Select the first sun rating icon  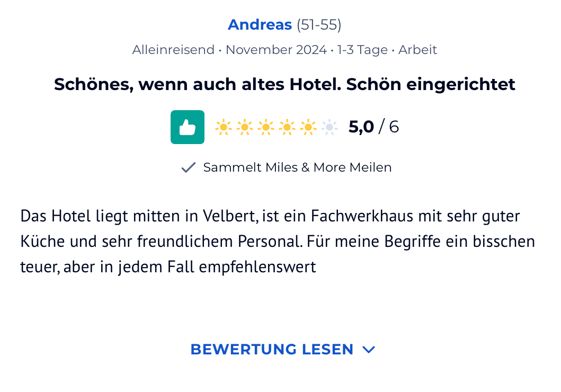coord(224,127)
